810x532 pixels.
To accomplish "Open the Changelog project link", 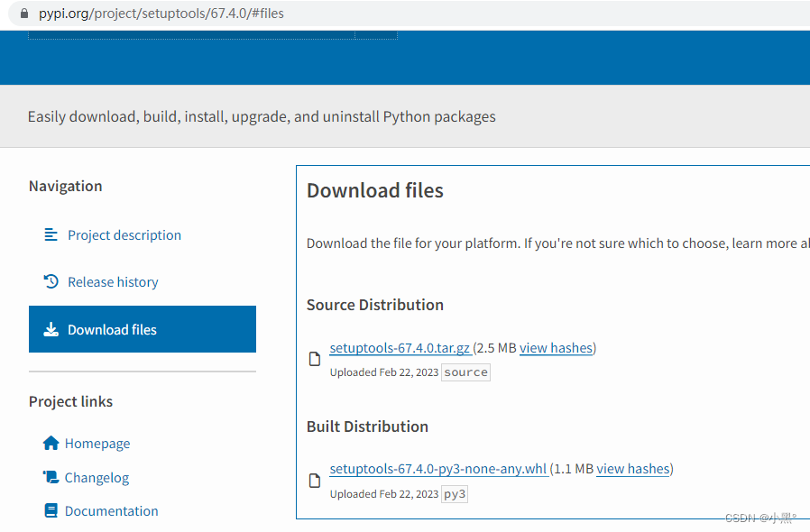I will coord(97,478).
